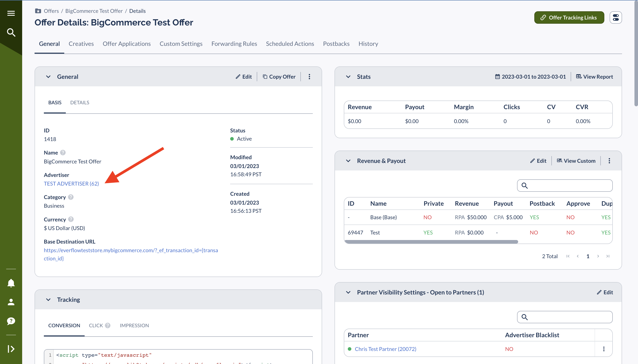Open the Postbacks tab
The height and width of the screenshot is (364, 638).
[x=336, y=44]
